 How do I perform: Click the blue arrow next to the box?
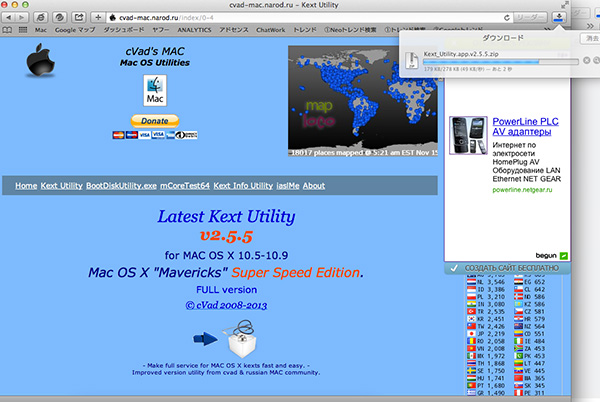tap(205, 339)
